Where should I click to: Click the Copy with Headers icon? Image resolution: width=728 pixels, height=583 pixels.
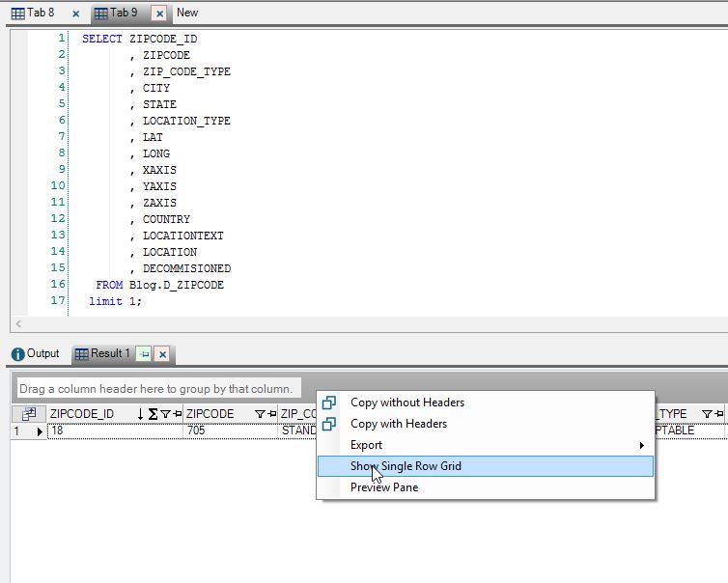pyautogui.click(x=328, y=424)
